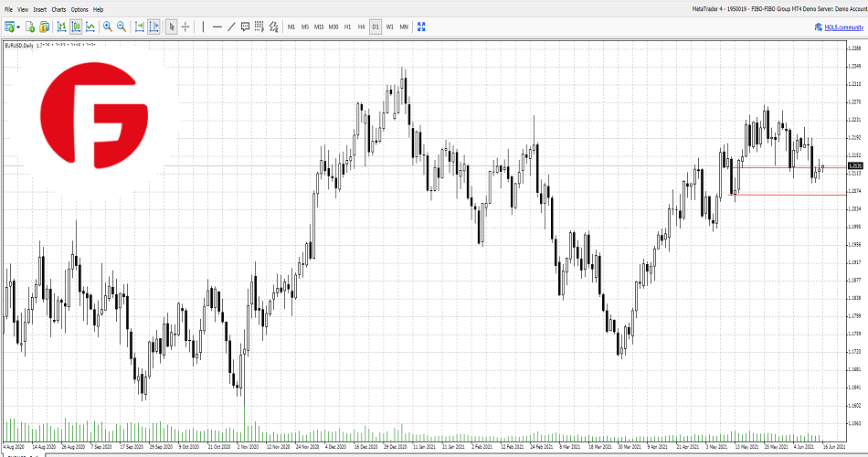Viewport: 868px width, 457px height.
Task: Set timeframe to H4
Action: coord(361,27)
